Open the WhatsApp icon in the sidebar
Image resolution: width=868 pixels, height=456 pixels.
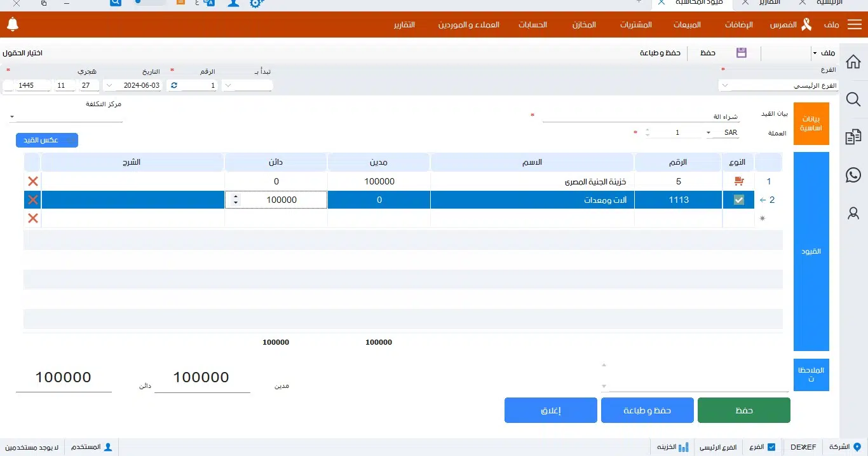tap(853, 175)
